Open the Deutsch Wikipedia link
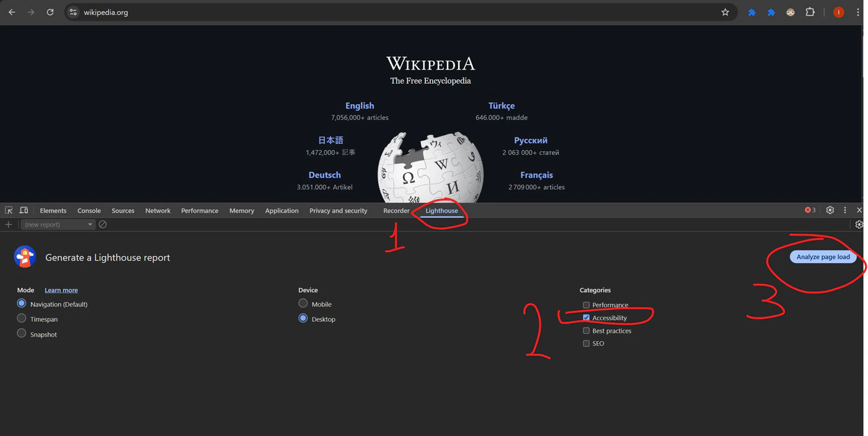 (x=325, y=176)
